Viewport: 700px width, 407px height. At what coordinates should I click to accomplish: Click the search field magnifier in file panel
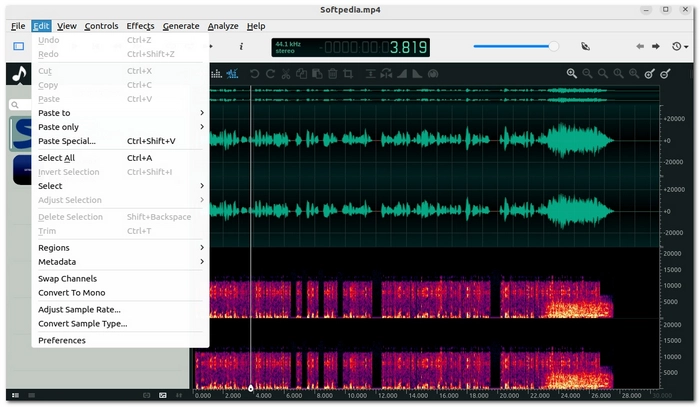[x=15, y=105]
